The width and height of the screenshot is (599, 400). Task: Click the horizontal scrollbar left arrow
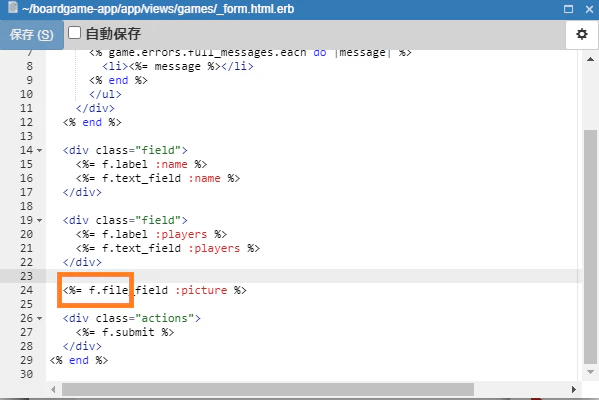coord(53,389)
